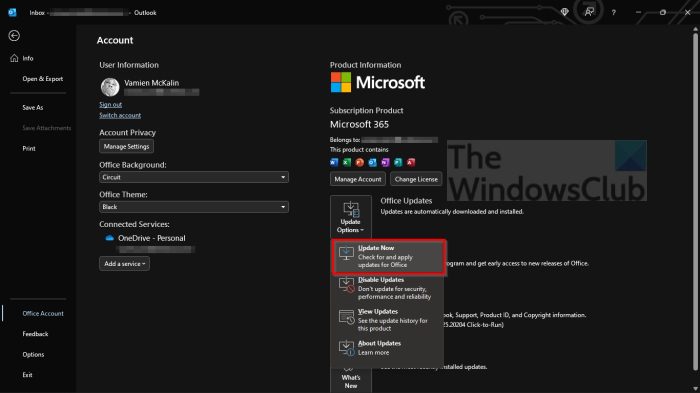Open the Office Theme dropdown
The width and height of the screenshot is (700, 393).
194,207
